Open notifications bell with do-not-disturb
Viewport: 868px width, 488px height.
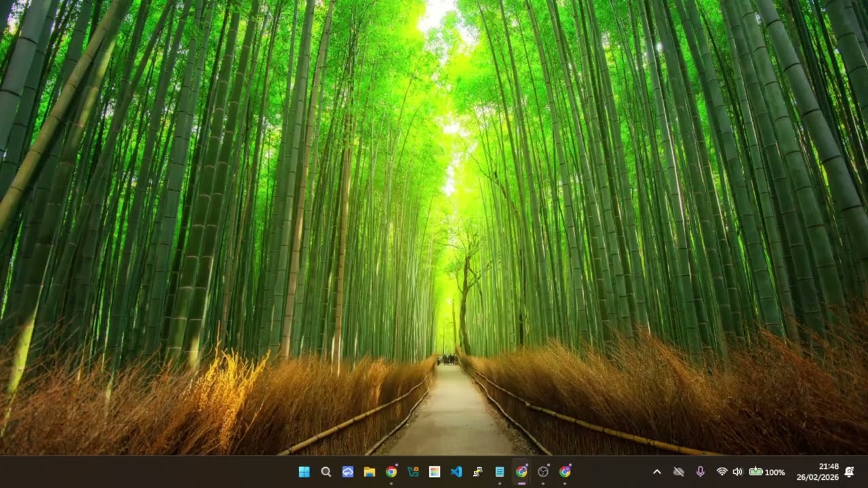coord(849,472)
